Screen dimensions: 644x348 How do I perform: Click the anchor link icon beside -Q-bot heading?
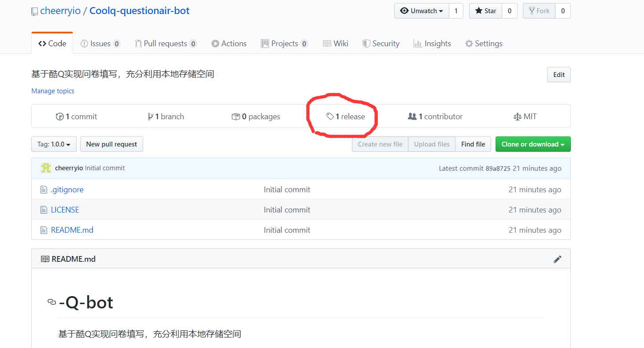click(52, 302)
